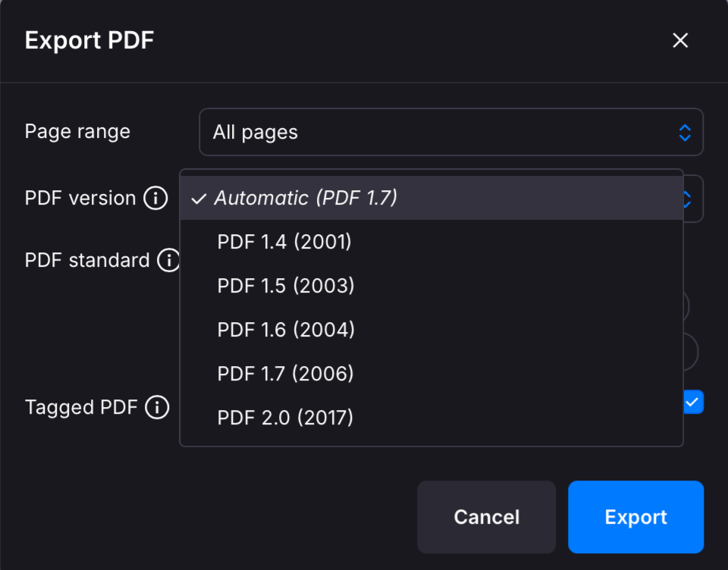Click the info icon beside PDF standard

168,261
